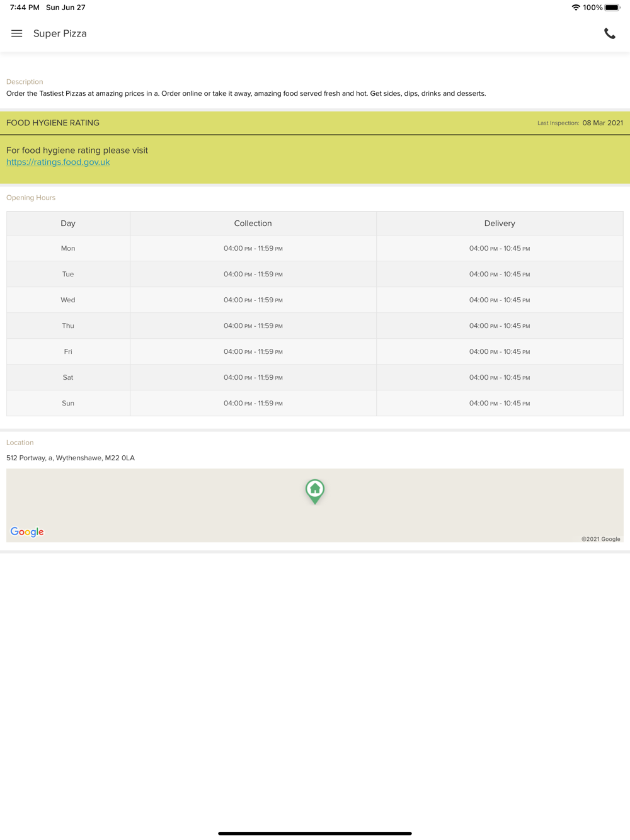Tap Friday delivery hours cell

pos(500,351)
